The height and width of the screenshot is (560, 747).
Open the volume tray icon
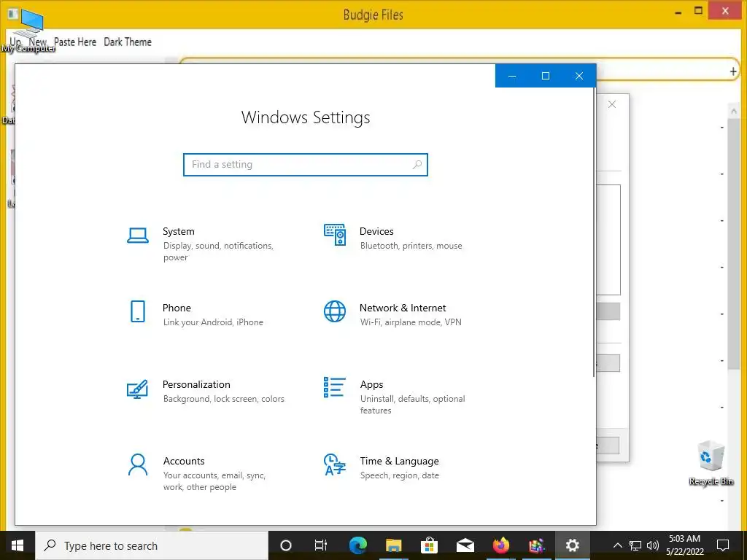click(x=653, y=545)
